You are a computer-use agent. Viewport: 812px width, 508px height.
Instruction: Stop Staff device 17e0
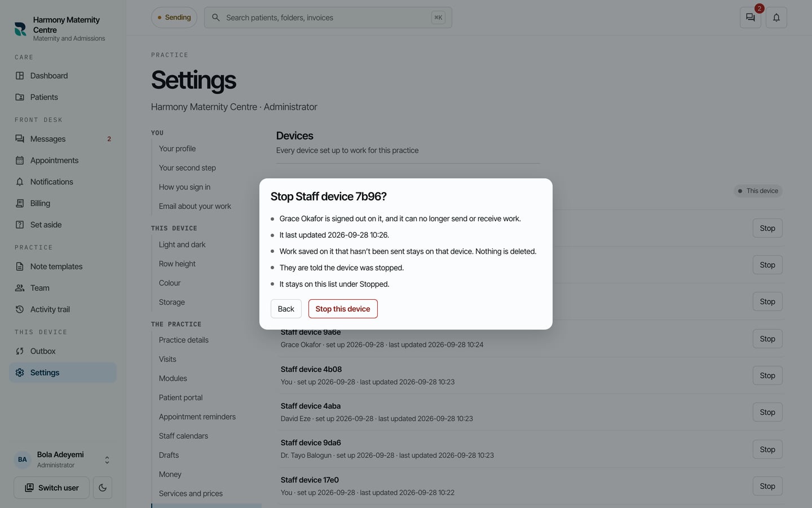[x=767, y=486]
